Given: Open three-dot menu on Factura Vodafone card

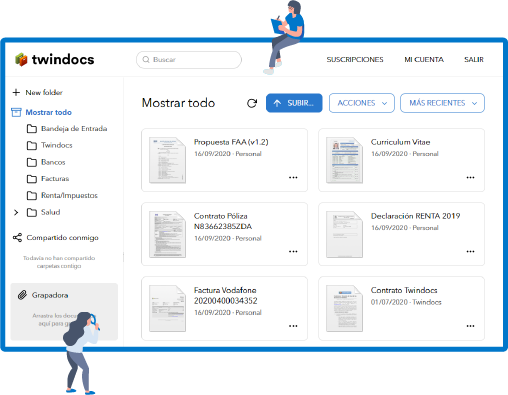Looking at the screenshot, I should click(x=293, y=326).
